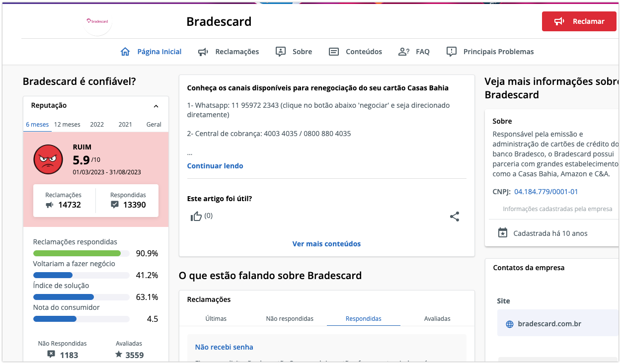Click the megaphone icon in Reclamar button

[x=560, y=21]
